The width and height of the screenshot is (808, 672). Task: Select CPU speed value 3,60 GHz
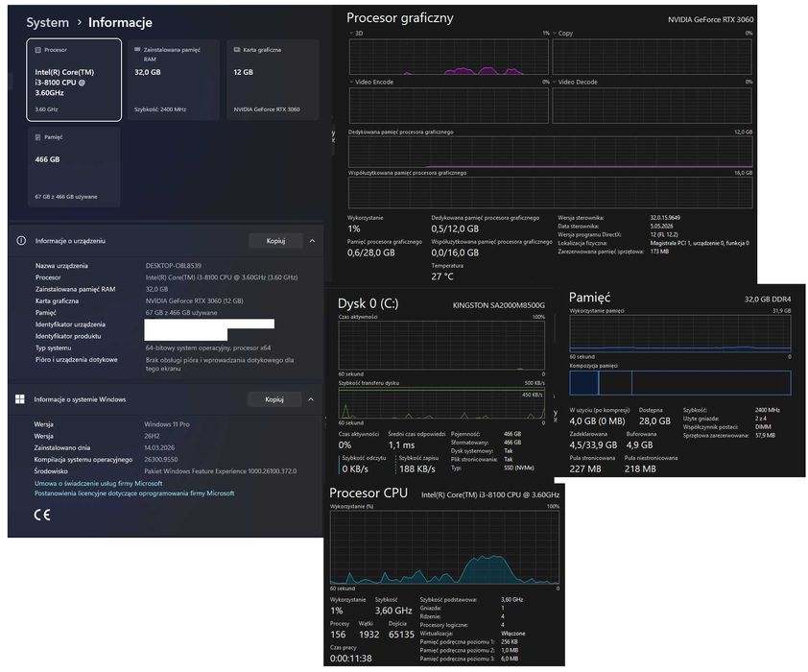pyautogui.click(x=393, y=611)
